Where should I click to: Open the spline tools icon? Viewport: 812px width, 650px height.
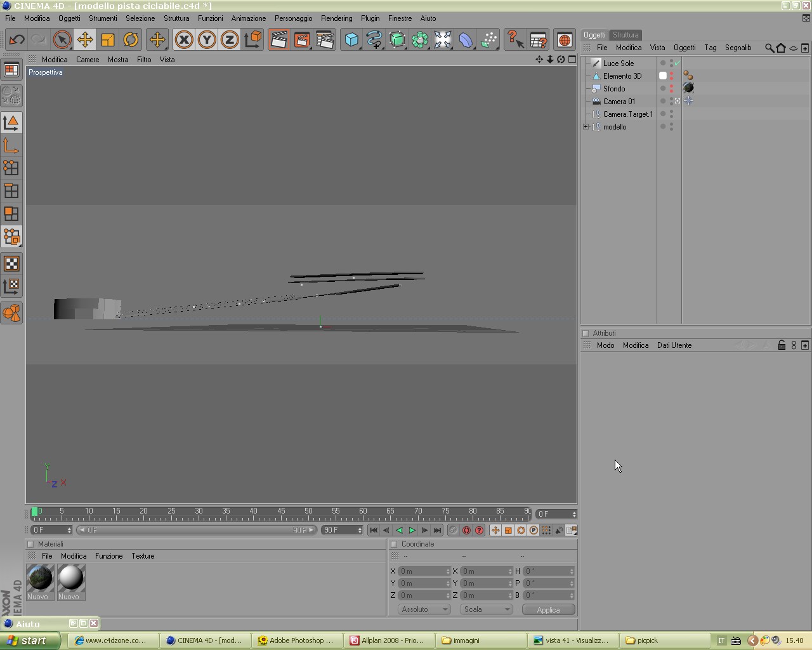pyautogui.click(x=374, y=40)
